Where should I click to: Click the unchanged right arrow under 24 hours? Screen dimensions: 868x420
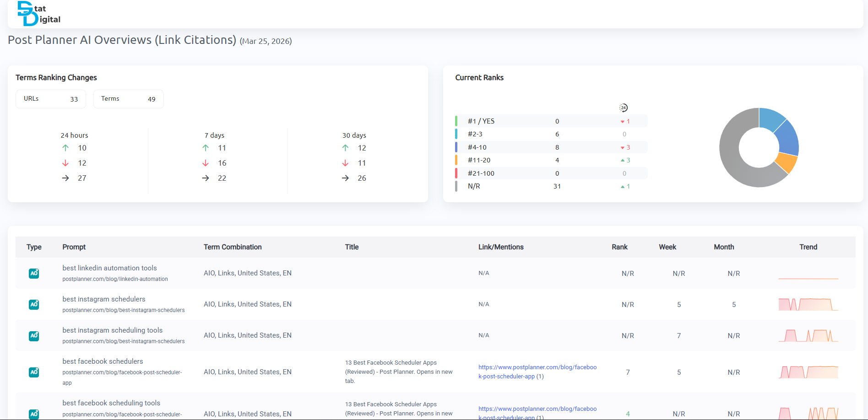coord(65,178)
